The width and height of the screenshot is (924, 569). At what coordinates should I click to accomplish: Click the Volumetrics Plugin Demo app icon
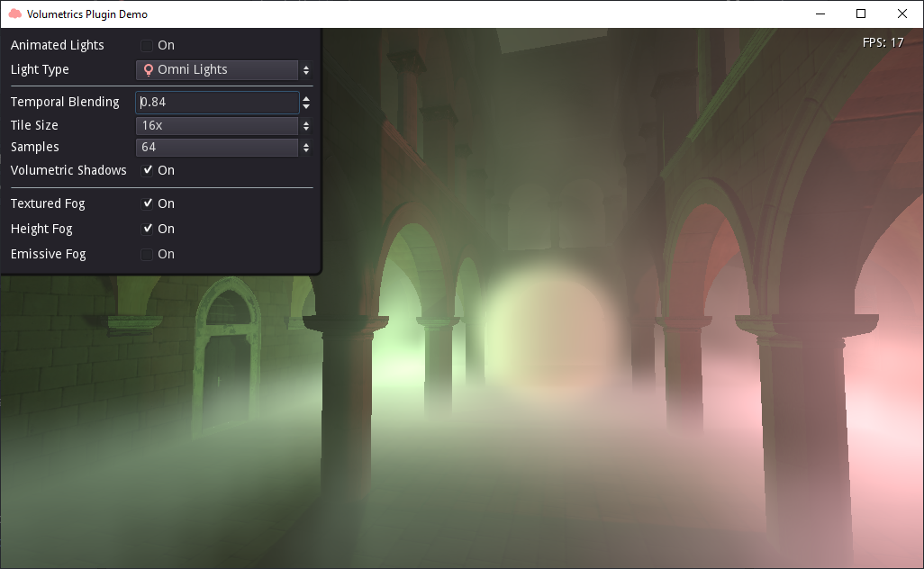(15, 14)
